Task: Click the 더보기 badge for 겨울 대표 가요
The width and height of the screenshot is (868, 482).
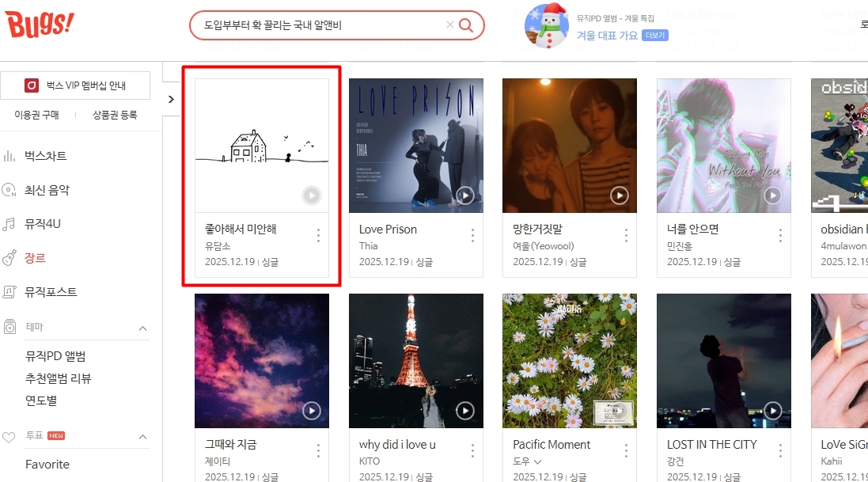Action: pyautogui.click(x=655, y=36)
